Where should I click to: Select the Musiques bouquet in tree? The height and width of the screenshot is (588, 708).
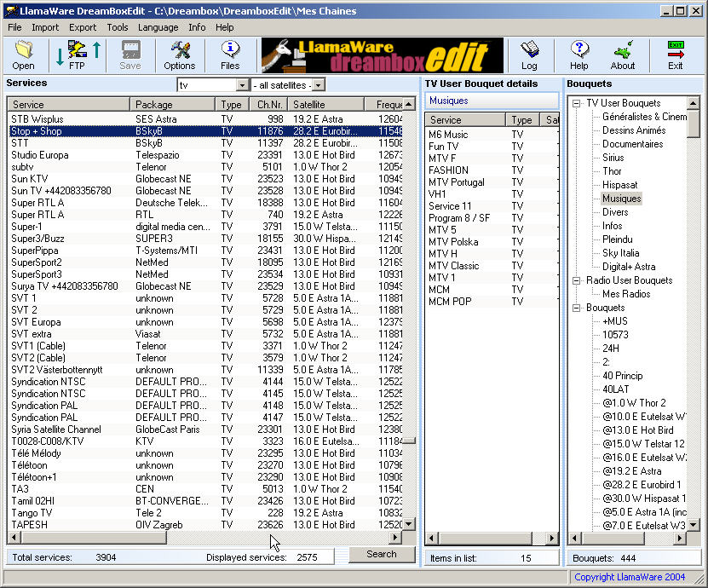pyautogui.click(x=621, y=199)
